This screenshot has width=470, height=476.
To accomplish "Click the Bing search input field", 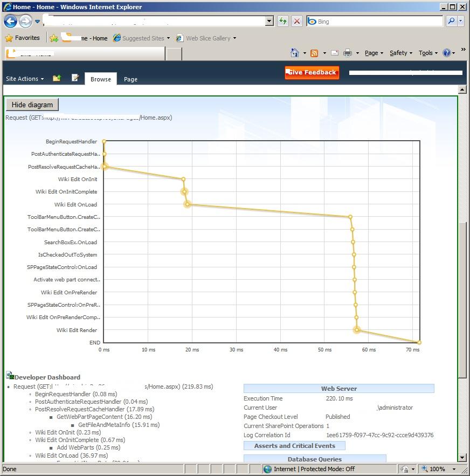I will [379, 21].
